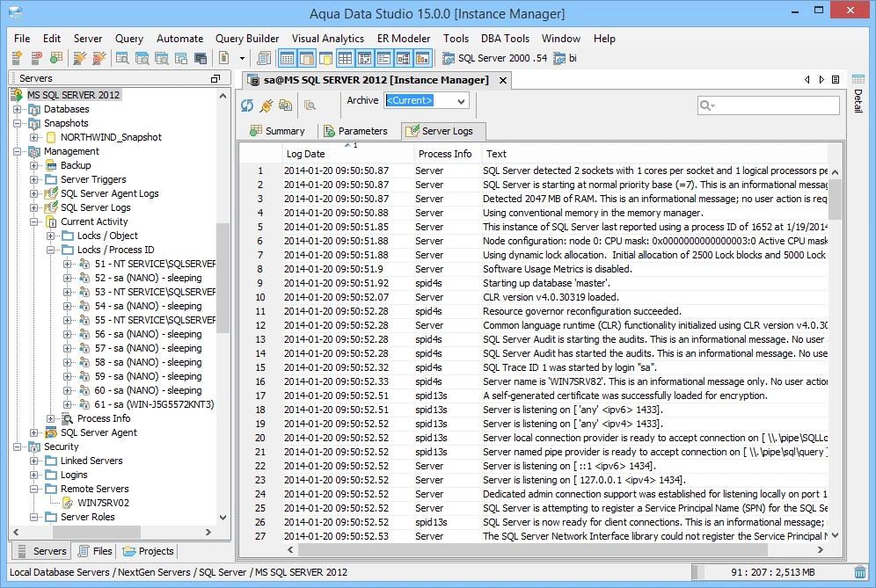Open the DBA Tools menu
This screenshot has height=588, width=876.
[505, 39]
